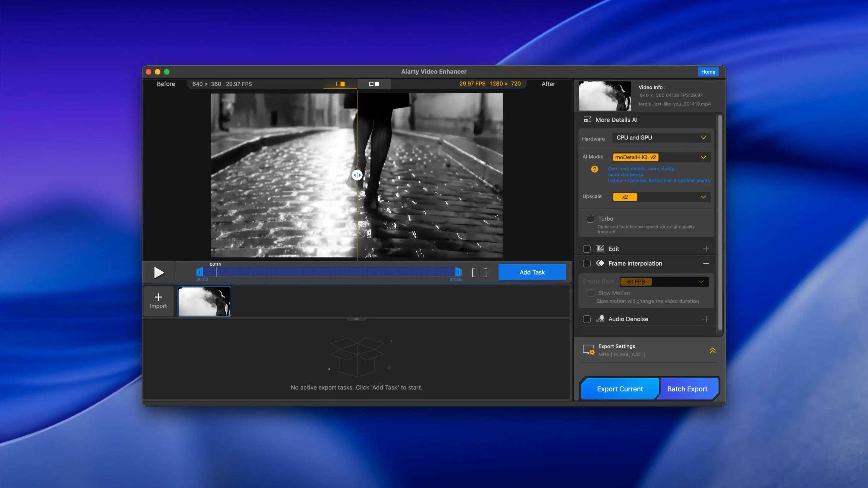Open the Hardware dropdown showing CPU and GPU
The image size is (868, 488).
point(661,137)
